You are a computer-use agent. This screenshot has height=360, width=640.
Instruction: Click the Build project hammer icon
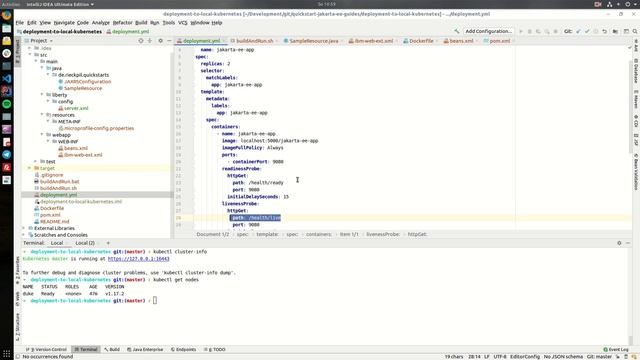[x=457, y=31]
